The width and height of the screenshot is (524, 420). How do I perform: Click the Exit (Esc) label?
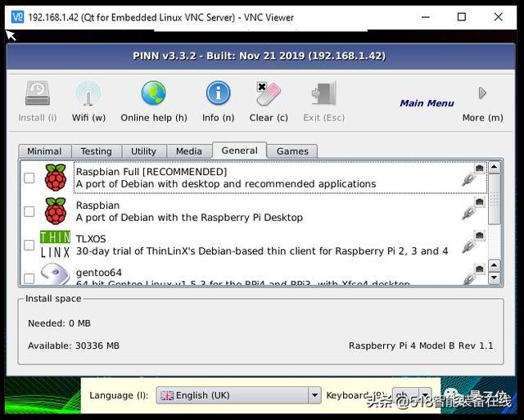324,118
